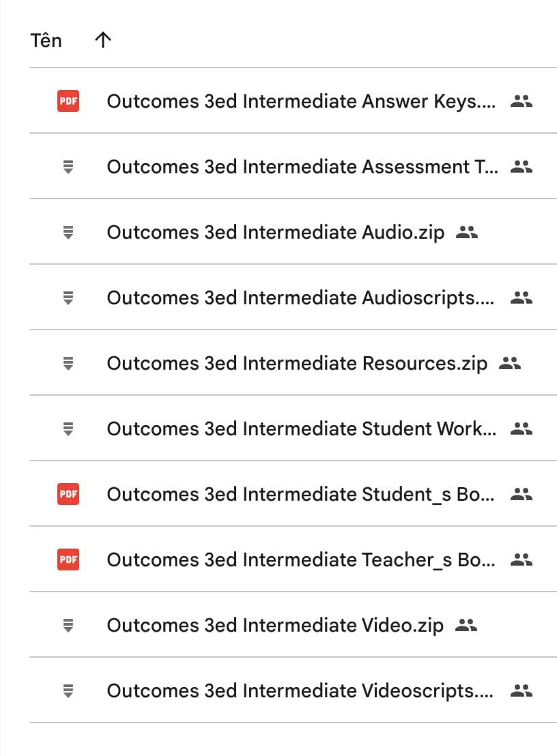Select "Outcomes 3ed Intermediate Student Work..." file name

302,429
